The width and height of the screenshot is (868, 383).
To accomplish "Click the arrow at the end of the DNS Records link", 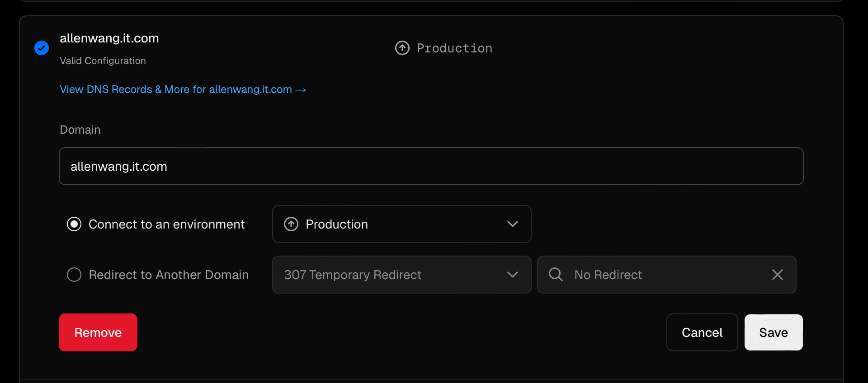I will pyautogui.click(x=301, y=90).
